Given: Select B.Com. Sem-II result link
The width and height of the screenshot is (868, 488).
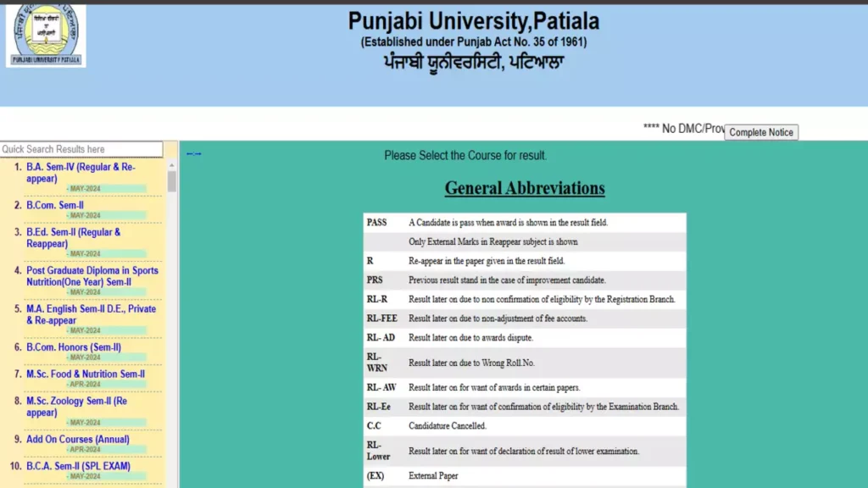Looking at the screenshot, I should tap(54, 205).
